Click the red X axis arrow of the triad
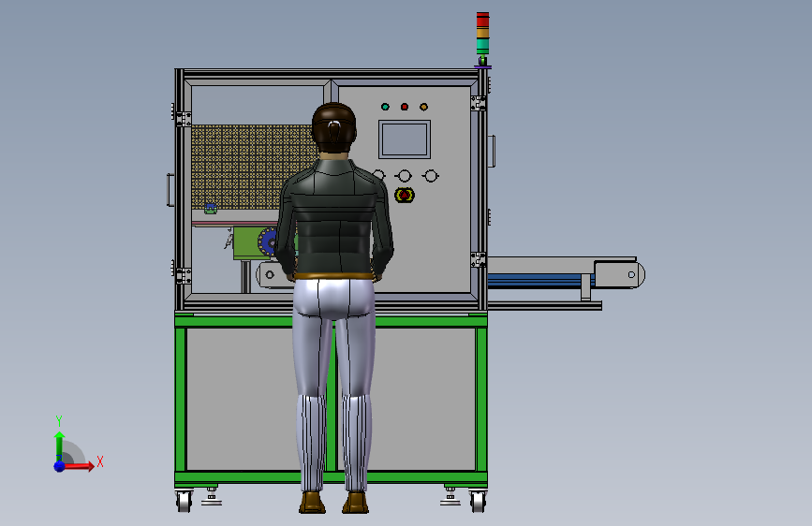Image resolution: width=812 pixels, height=526 pixels. pyautogui.click(x=79, y=466)
